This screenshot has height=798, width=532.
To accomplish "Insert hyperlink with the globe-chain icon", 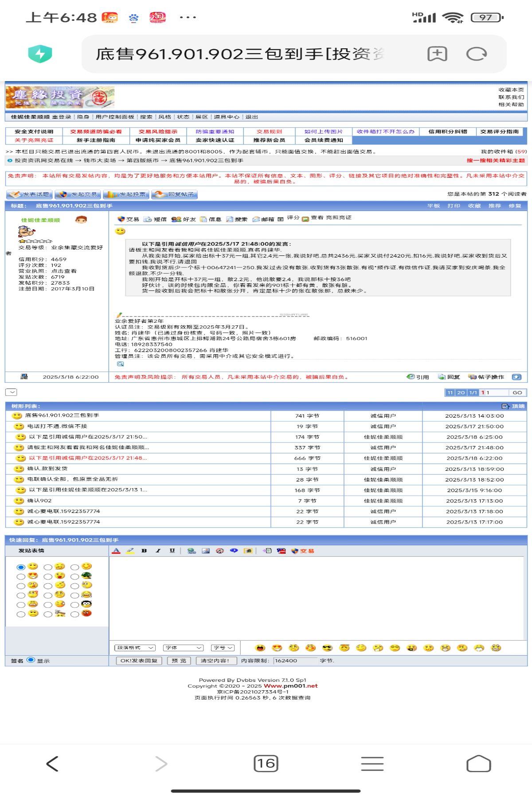I will click(192, 551).
